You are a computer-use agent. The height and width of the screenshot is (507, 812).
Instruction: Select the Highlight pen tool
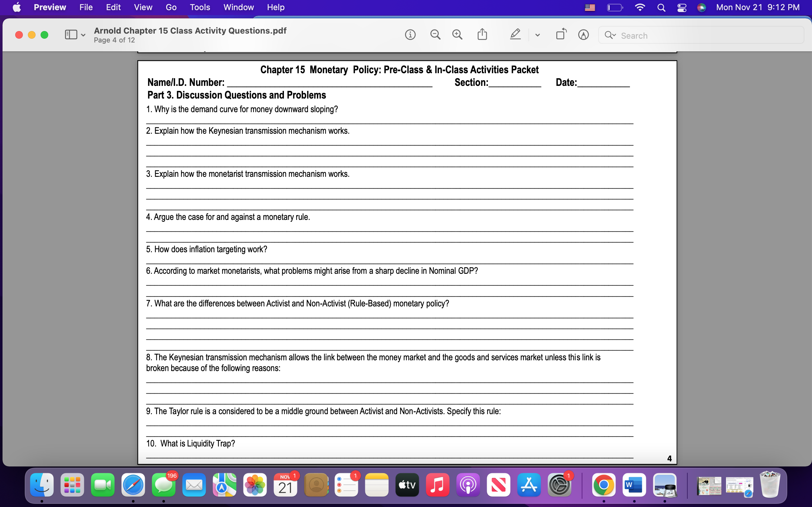coord(515,34)
